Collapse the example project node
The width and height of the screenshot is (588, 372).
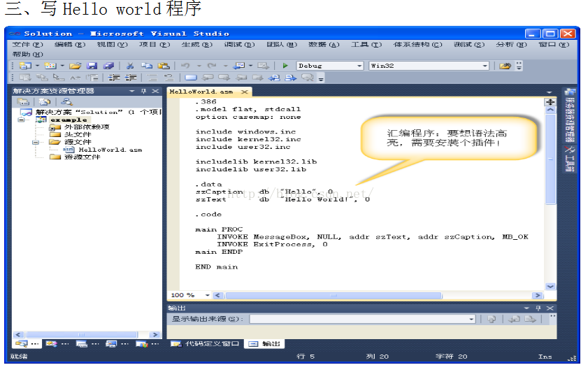(x=22, y=120)
